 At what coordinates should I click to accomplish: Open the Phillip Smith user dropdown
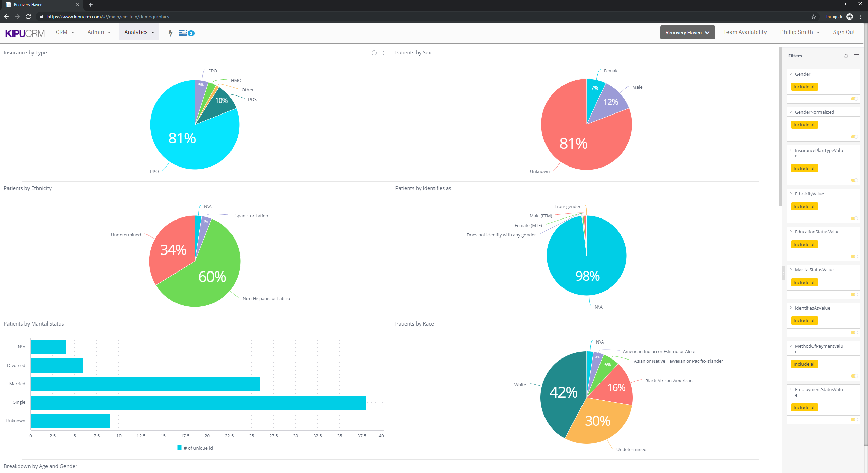pyautogui.click(x=799, y=32)
